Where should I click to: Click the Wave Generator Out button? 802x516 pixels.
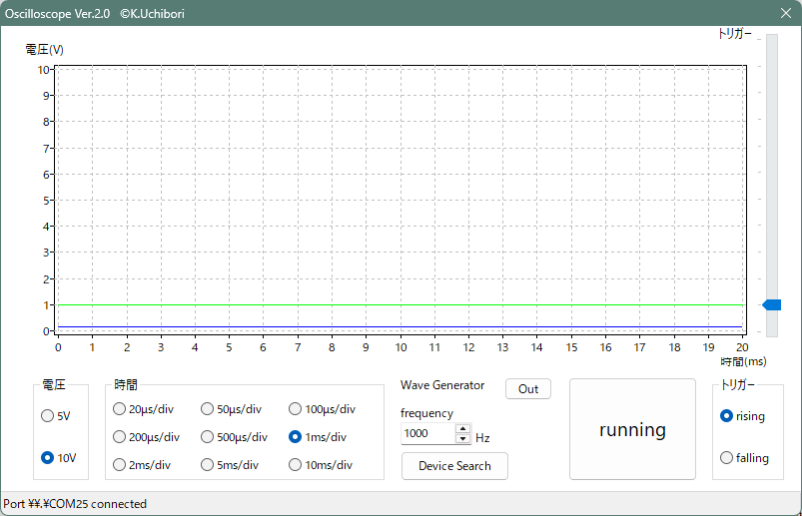(528, 389)
